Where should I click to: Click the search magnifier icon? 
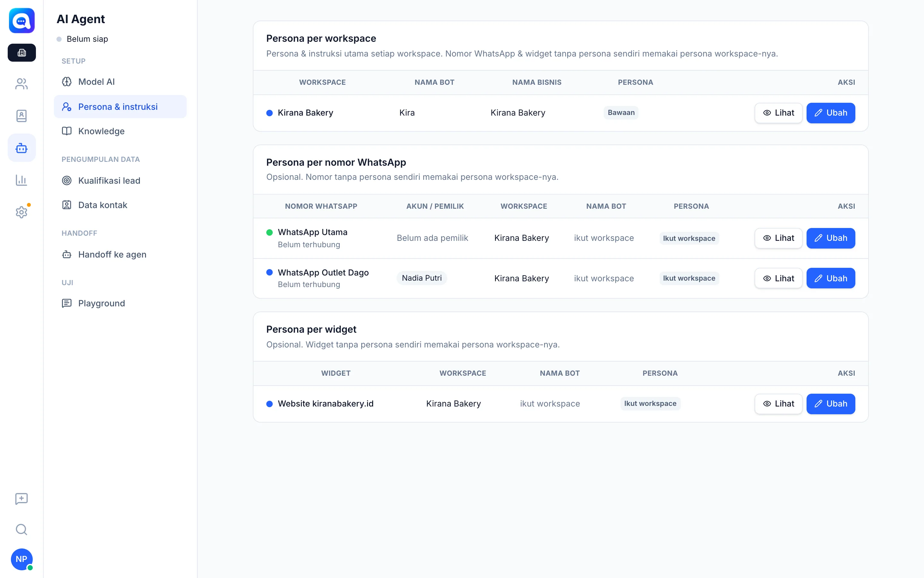[22, 530]
